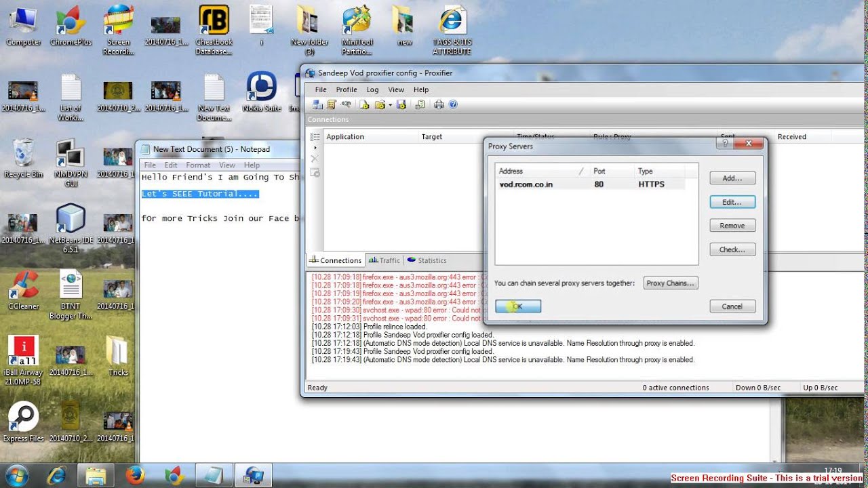Click the Add... button in Proxy Servers
This screenshot has width=868, height=488.
732,178
